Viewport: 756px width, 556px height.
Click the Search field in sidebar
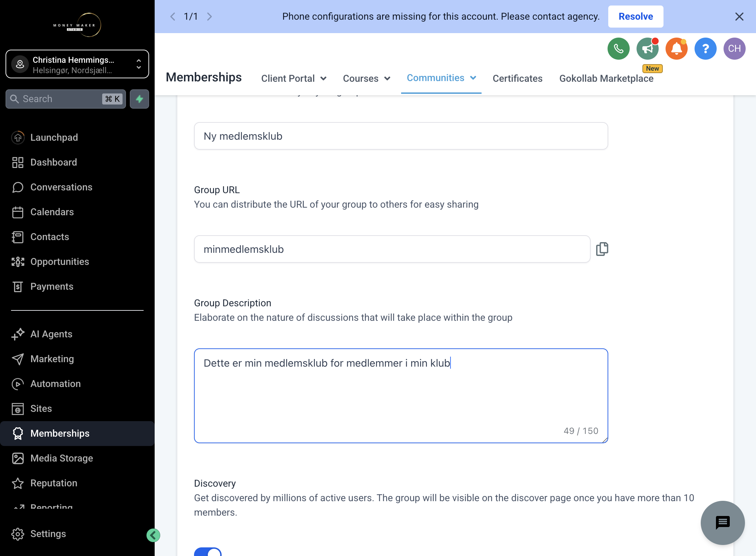[66, 99]
